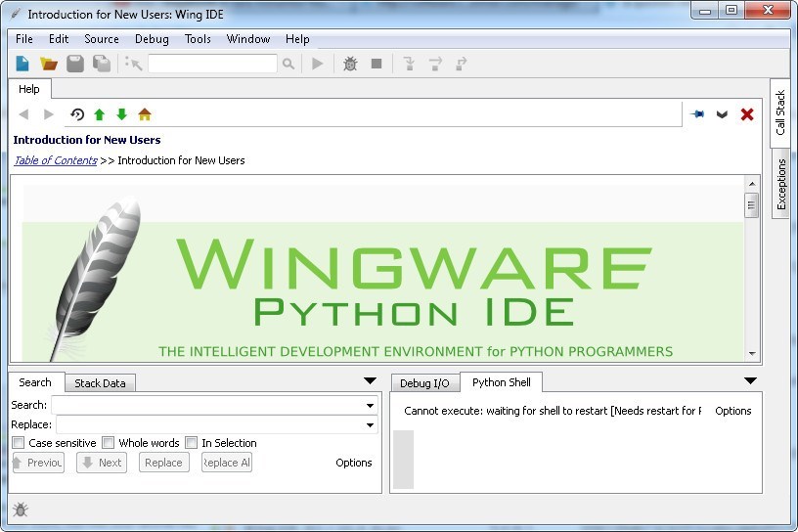
Task: Open the Tools menu
Action: coord(198,39)
